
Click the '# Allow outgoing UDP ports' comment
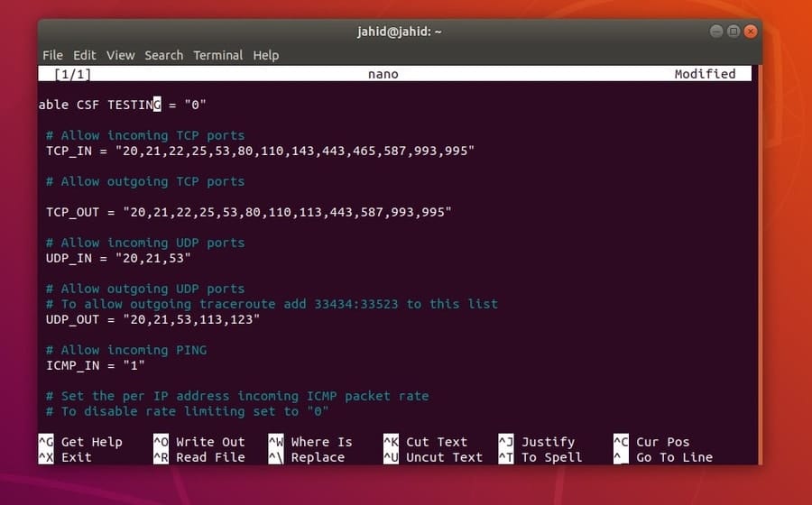(x=145, y=289)
